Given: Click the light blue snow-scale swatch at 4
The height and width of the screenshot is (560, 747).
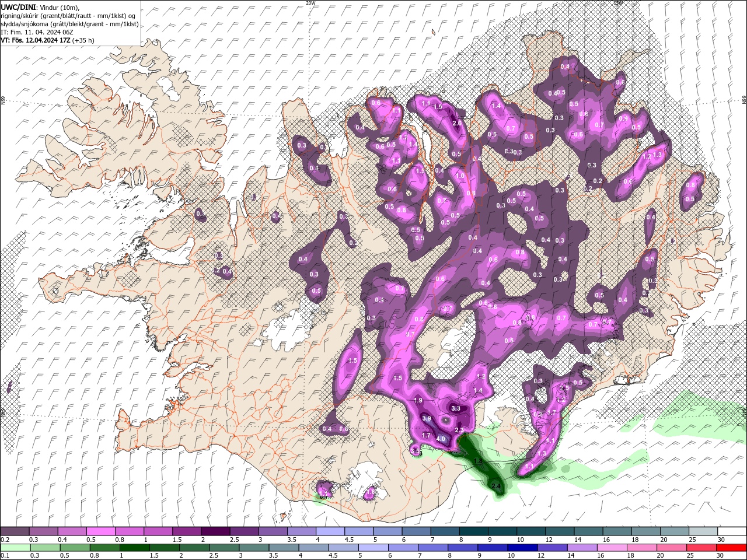Looking at the screenshot, I should point(330,531).
